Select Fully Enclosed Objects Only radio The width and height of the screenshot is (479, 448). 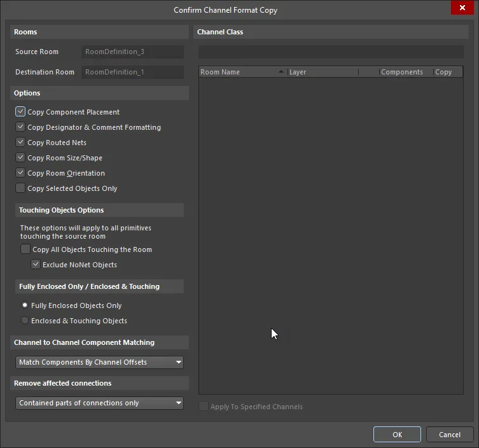(25, 305)
